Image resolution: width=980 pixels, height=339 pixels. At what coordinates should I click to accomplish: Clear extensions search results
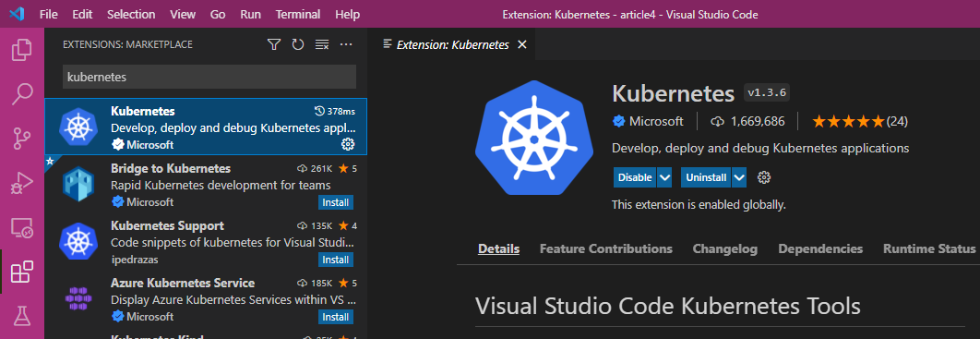tap(322, 44)
